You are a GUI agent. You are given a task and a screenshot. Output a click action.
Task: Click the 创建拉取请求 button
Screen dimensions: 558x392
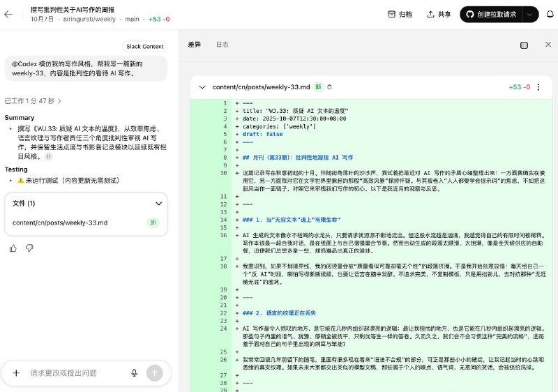click(491, 14)
